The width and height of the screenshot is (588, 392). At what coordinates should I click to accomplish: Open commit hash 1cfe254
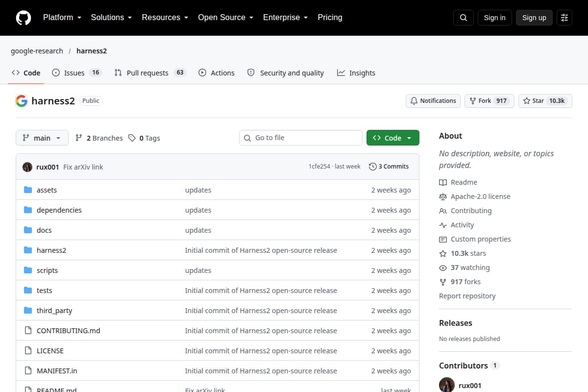click(x=319, y=167)
